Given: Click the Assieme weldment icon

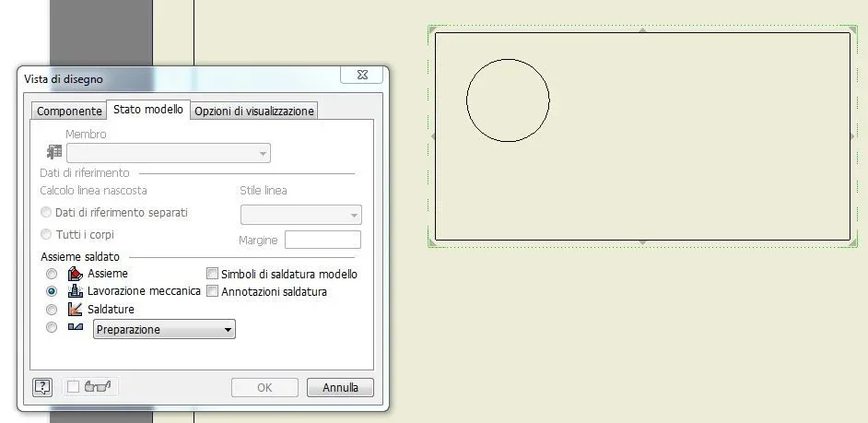Looking at the screenshot, I should [x=75, y=274].
